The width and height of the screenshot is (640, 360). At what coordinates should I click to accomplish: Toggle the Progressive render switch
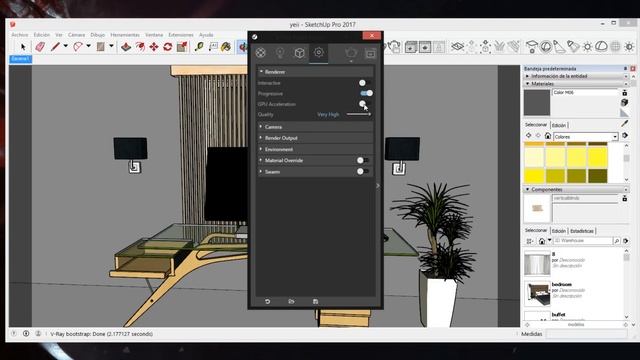click(x=366, y=93)
